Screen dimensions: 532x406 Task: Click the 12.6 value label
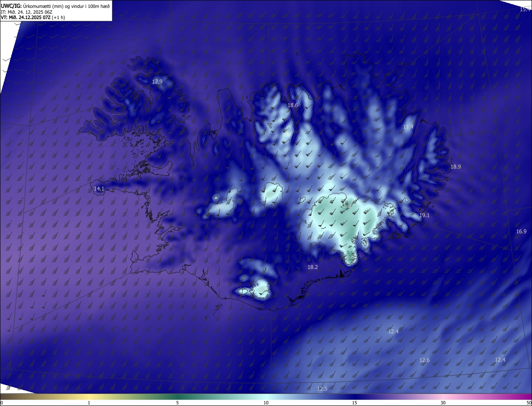(424, 360)
